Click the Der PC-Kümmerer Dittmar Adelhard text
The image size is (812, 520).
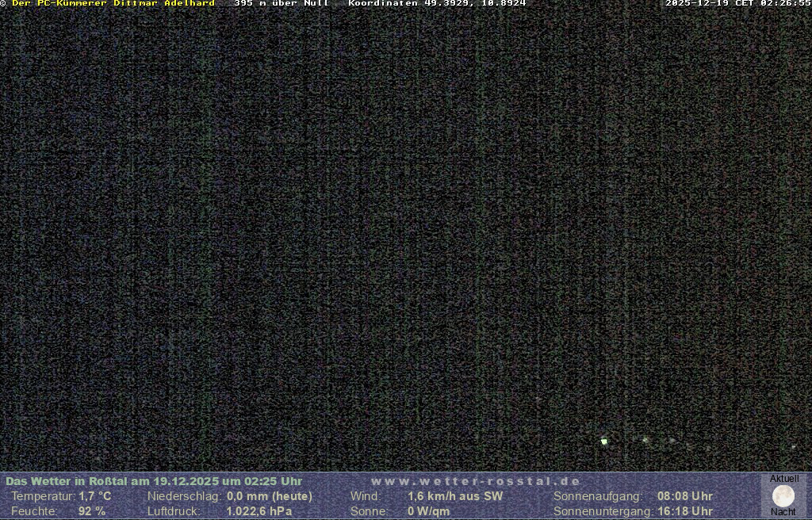click(x=113, y=3)
